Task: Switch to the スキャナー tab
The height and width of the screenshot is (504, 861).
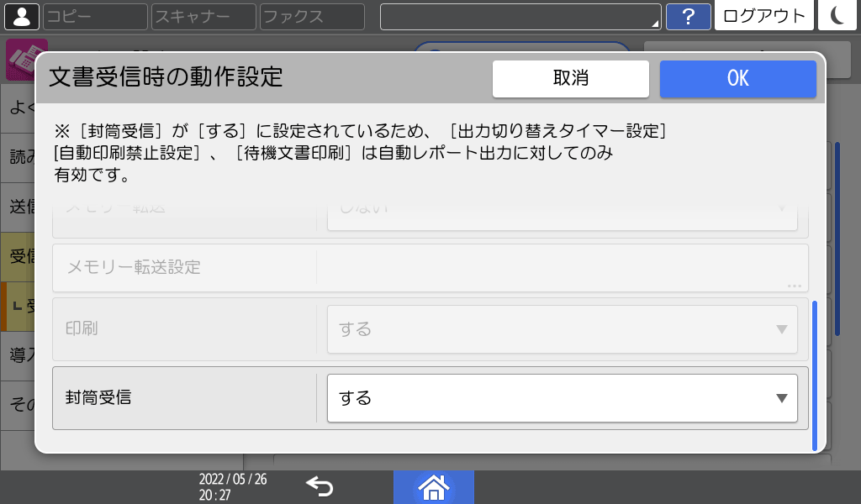Action: [x=202, y=16]
